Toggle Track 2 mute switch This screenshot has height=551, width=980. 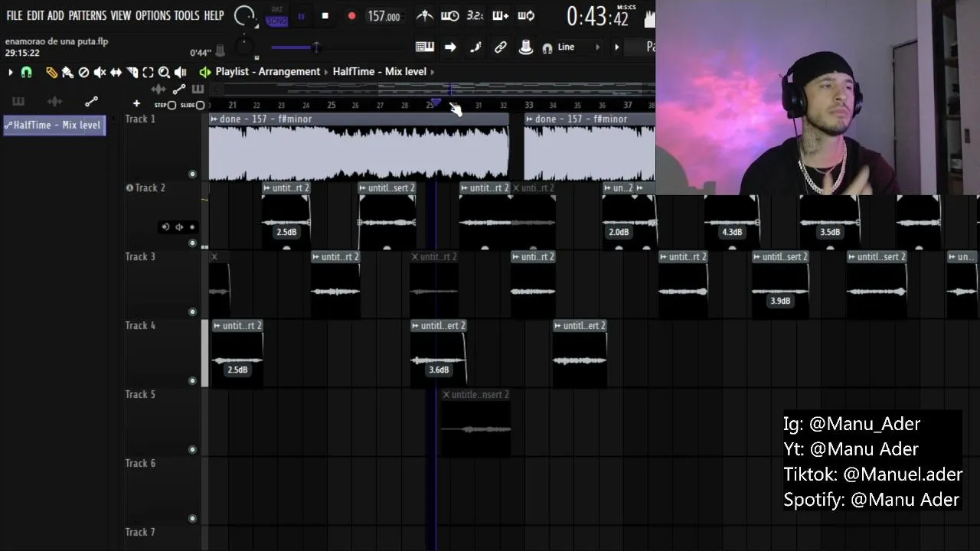point(192,243)
